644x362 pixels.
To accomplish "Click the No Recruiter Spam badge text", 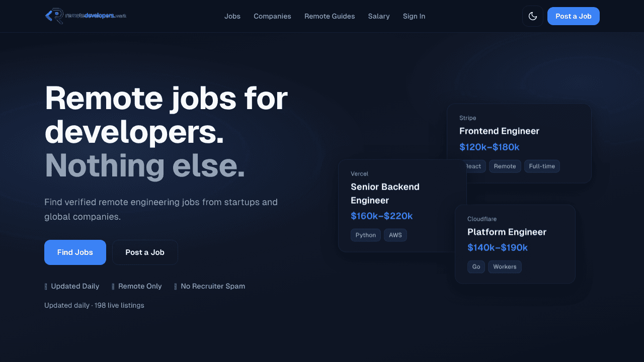I will tap(213, 286).
